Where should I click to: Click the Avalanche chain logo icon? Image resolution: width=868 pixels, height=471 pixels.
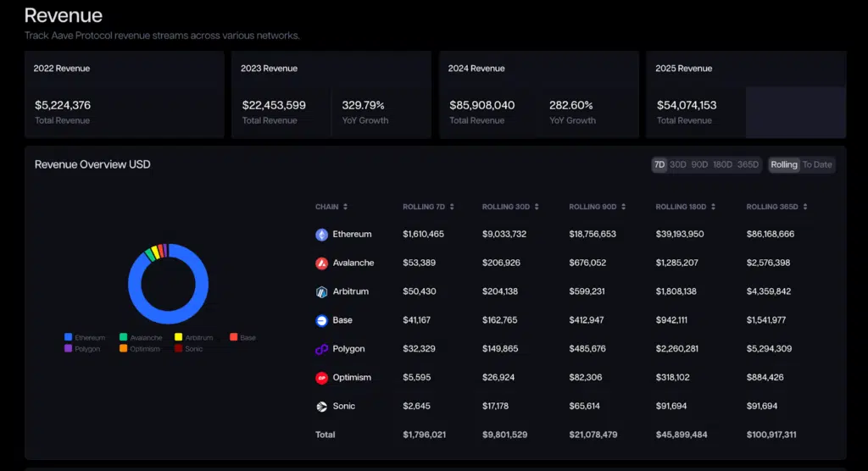[x=321, y=263]
